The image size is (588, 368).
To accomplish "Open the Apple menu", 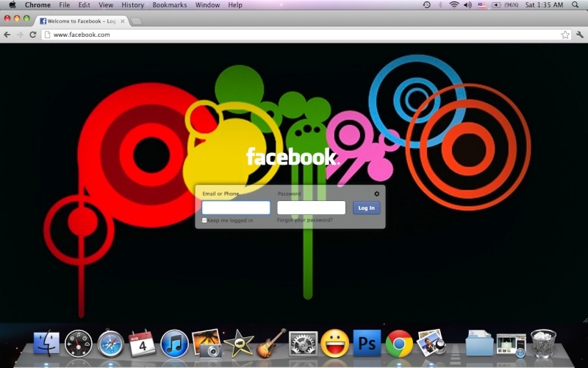I will (x=12, y=5).
